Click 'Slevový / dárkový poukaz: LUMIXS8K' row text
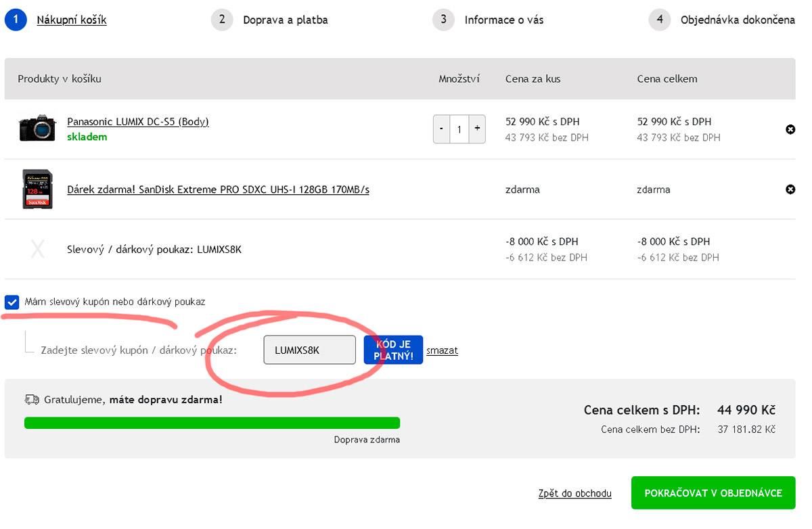 (x=154, y=250)
